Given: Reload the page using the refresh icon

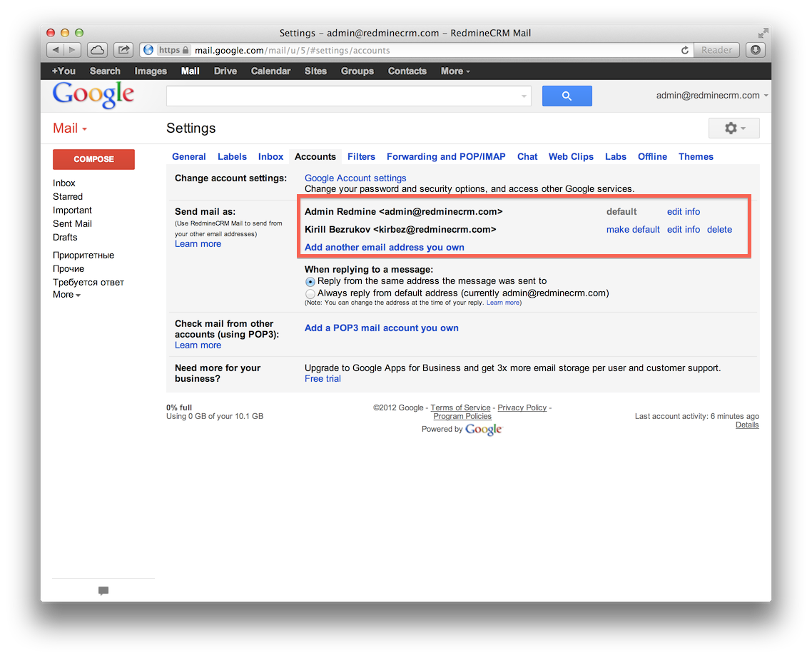Looking at the screenshot, I should [x=684, y=50].
